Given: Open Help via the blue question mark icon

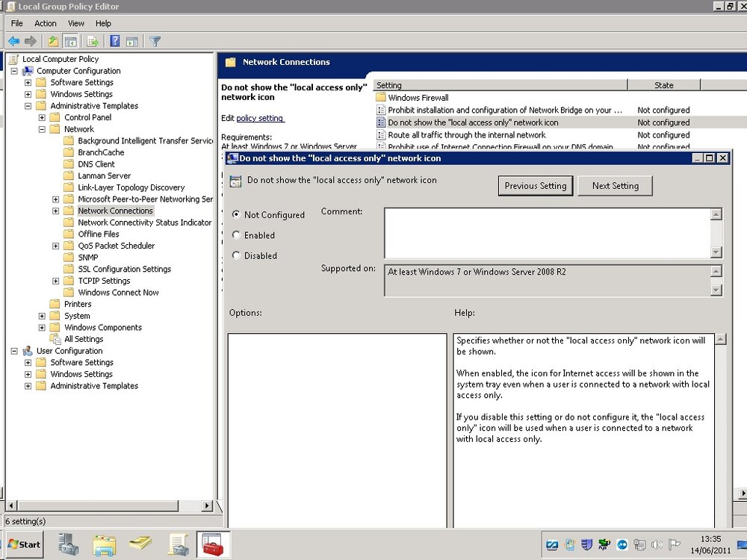Looking at the screenshot, I should click(115, 41).
